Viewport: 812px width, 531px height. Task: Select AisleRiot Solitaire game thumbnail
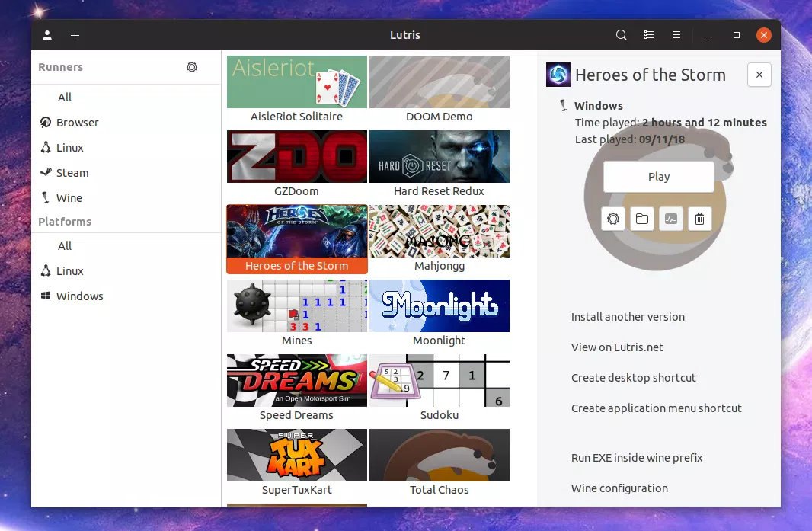[297, 82]
